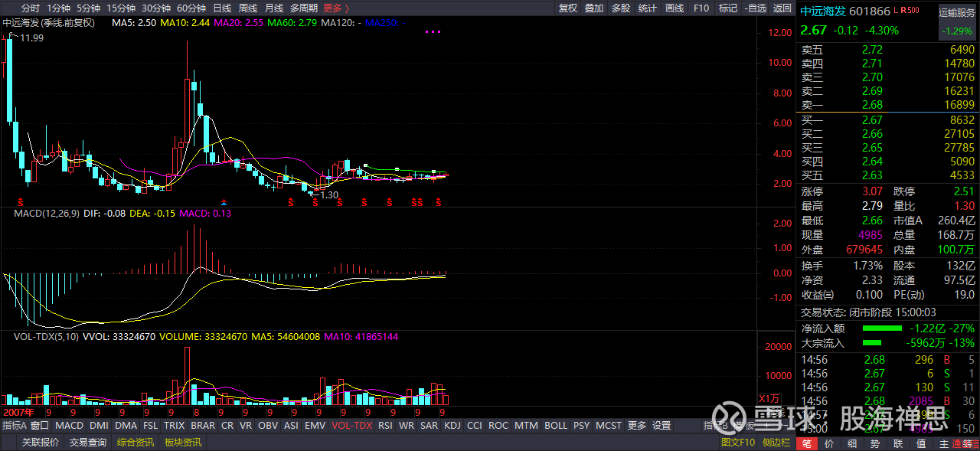Switch to the 势 trend tab
The width and height of the screenshot is (980, 451).
point(876,444)
